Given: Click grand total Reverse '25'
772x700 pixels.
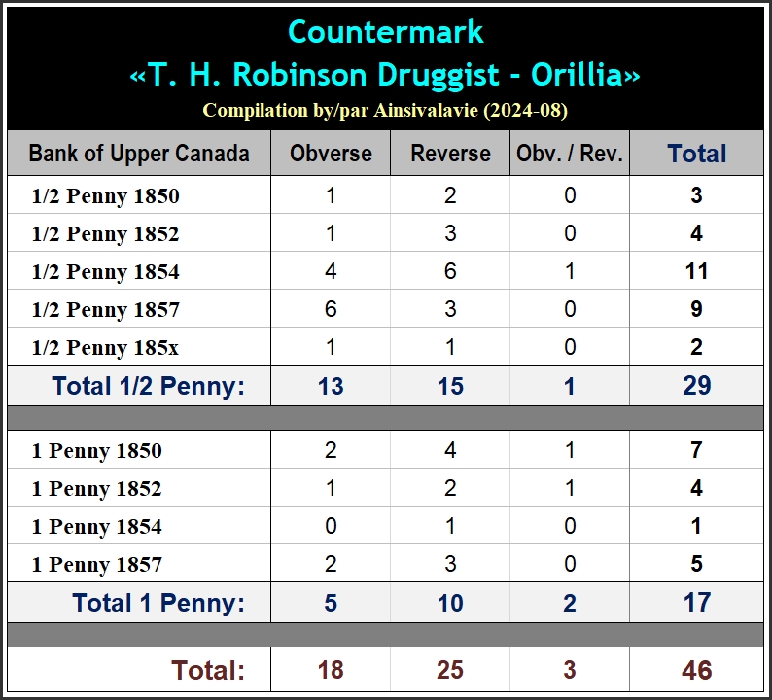Looking at the screenshot, I should pyautogui.click(x=450, y=670).
